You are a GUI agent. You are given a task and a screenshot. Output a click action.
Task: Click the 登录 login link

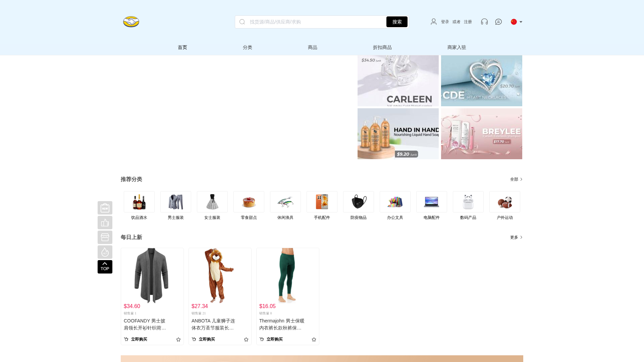(445, 22)
